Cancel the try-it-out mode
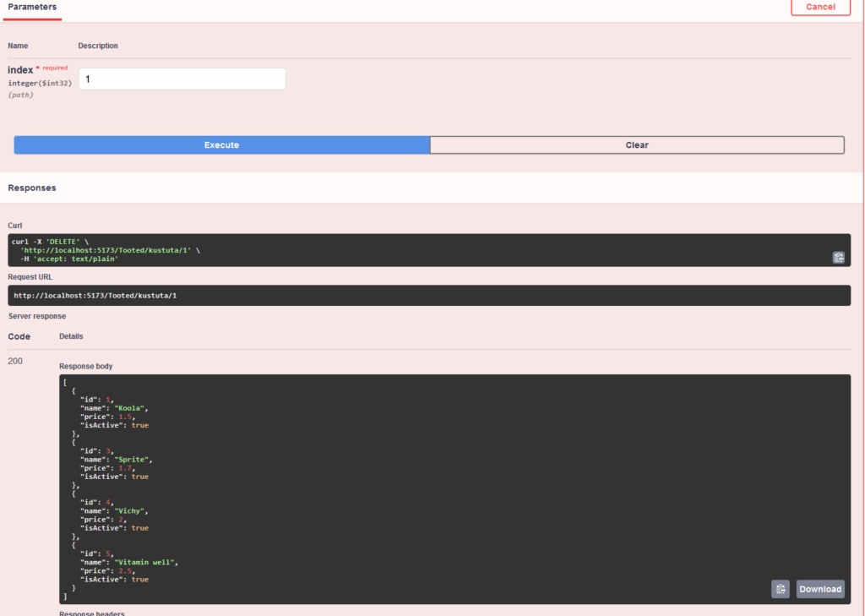The image size is (865, 616). 820,7
